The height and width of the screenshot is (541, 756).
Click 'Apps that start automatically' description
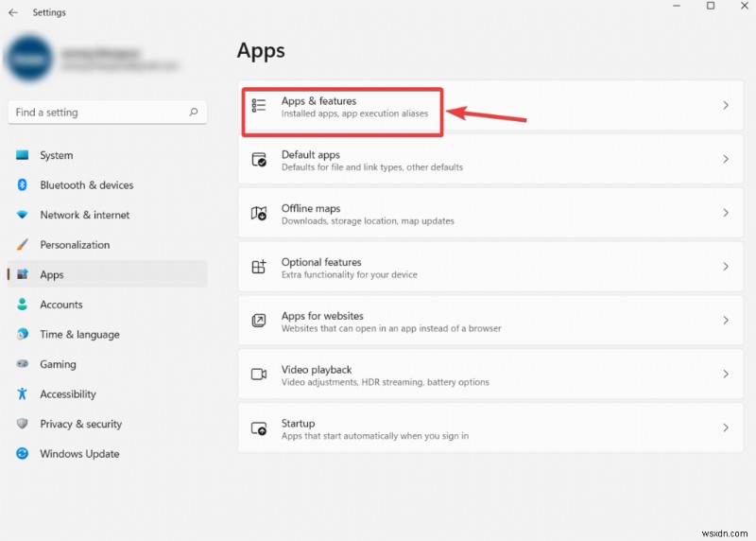pyautogui.click(x=374, y=436)
